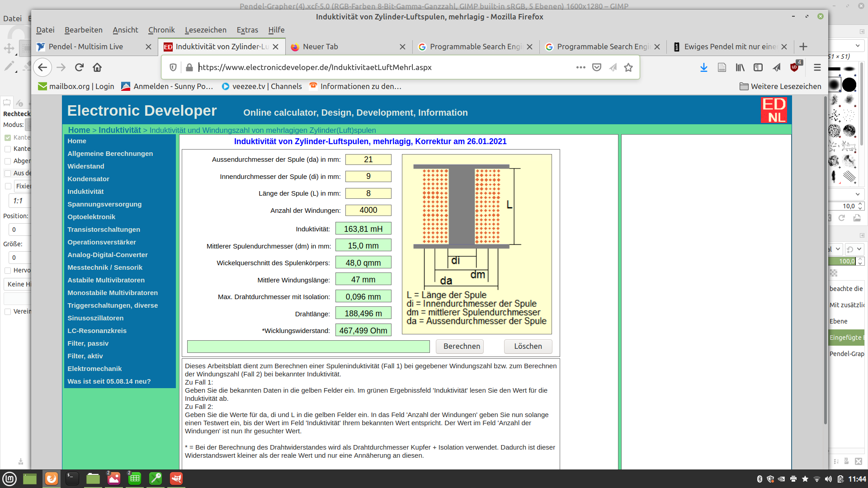This screenshot has height=488, width=868.
Task: Open the Extras menu
Action: click(x=247, y=30)
